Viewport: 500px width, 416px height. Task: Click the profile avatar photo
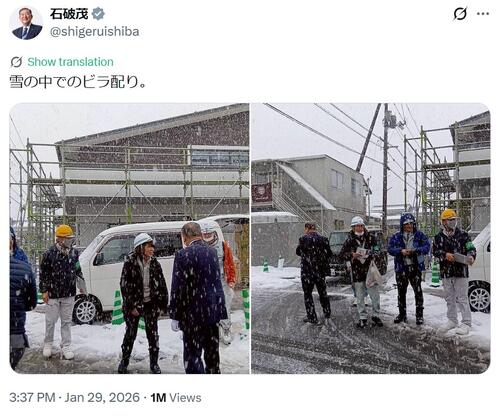[27, 23]
